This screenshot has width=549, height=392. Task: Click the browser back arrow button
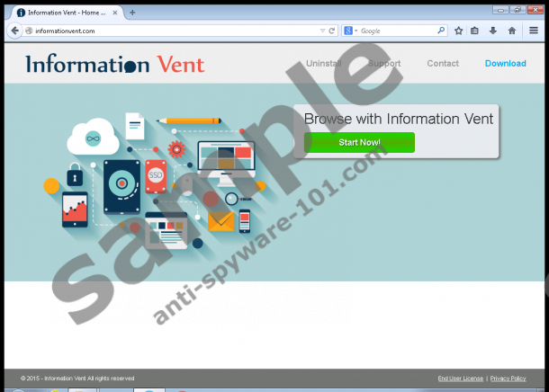point(13,31)
